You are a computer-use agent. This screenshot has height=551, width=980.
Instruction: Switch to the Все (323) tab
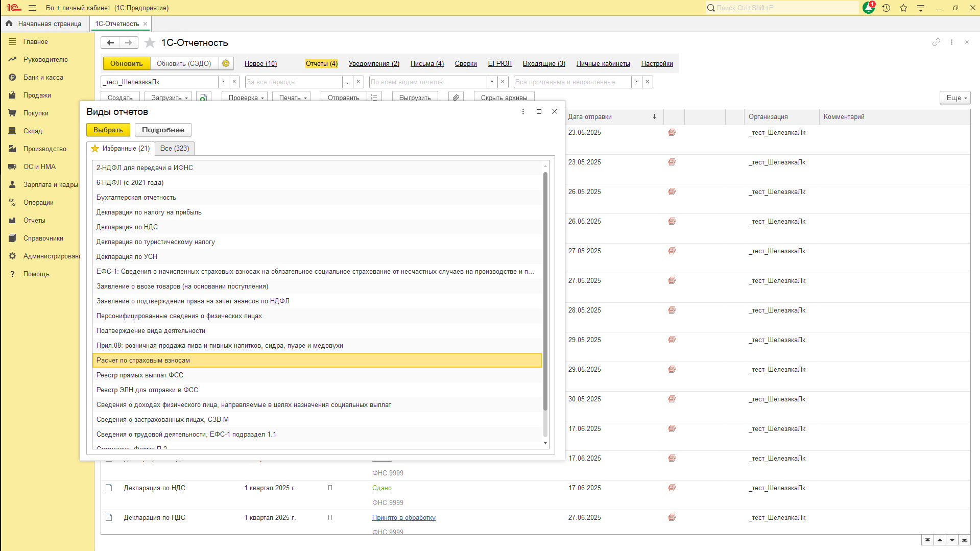tap(175, 148)
